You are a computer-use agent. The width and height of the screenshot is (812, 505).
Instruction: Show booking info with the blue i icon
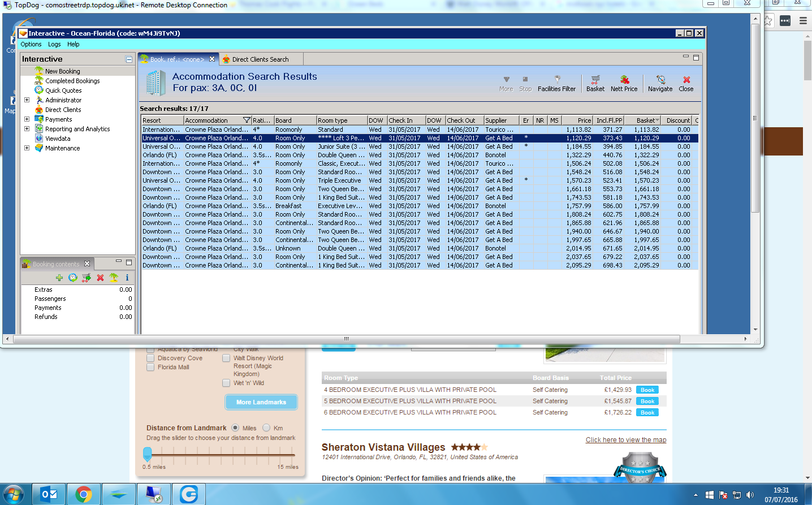tap(127, 278)
